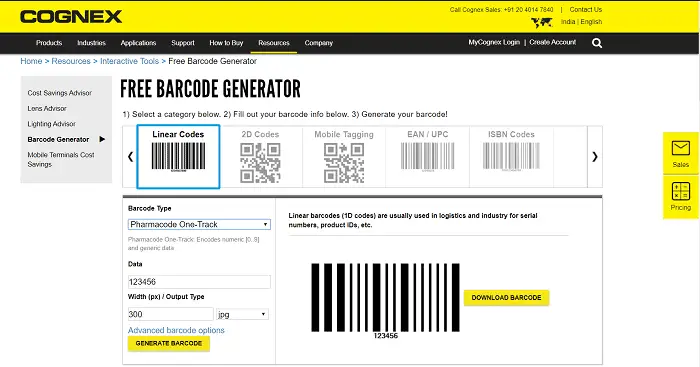Click the Data input field
The image size is (700, 367).
[199, 282]
